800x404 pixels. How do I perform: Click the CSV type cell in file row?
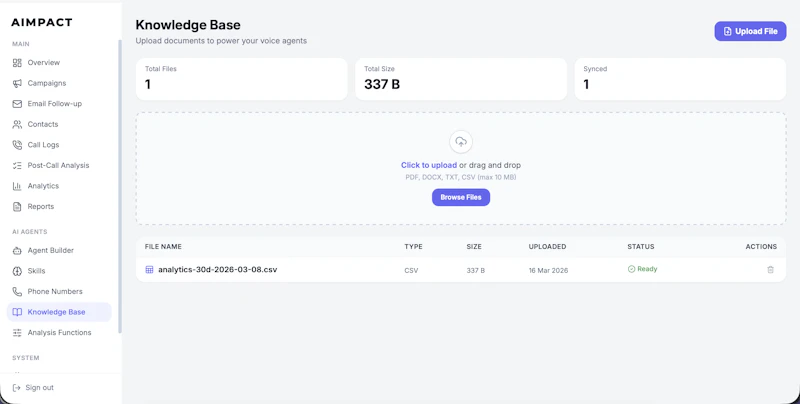point(411,270)
